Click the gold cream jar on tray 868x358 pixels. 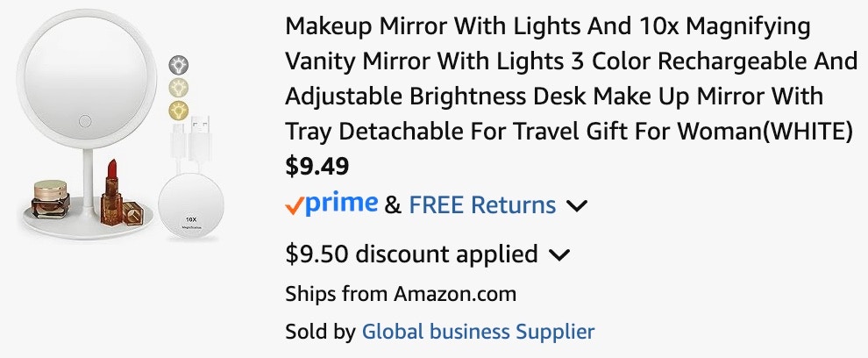click(x=50, y=197)
